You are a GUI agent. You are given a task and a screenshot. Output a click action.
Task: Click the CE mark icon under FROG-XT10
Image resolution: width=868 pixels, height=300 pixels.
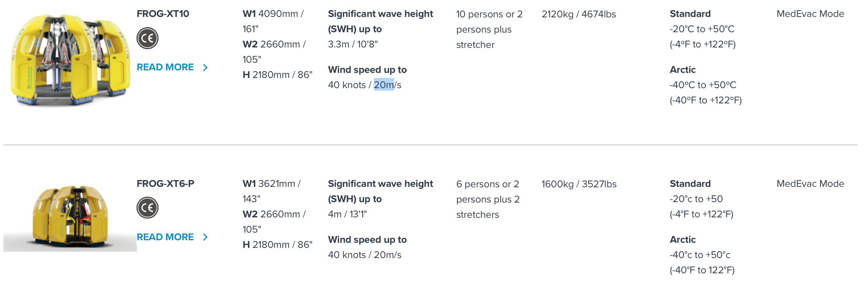tap(147, 38)
